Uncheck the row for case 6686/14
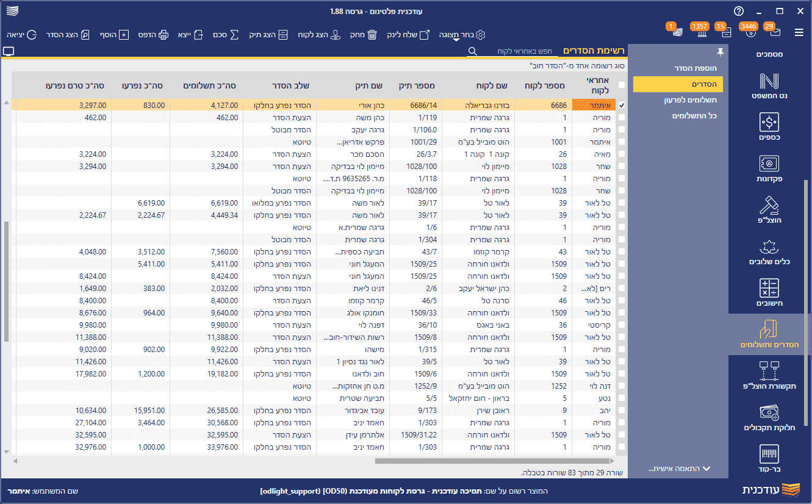The width and height of the screenshot is (812, 504). [622, 105]
